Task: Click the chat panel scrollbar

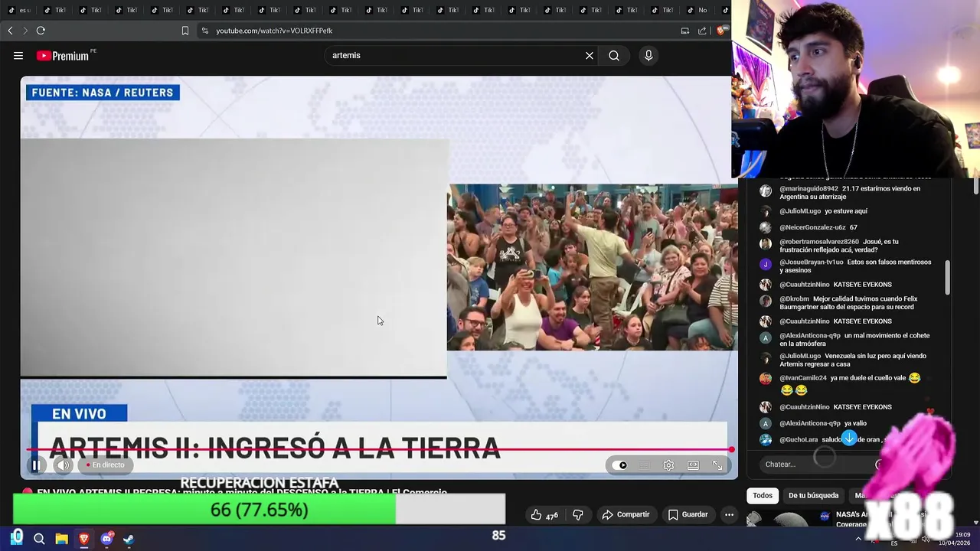Action: (947, 277)
